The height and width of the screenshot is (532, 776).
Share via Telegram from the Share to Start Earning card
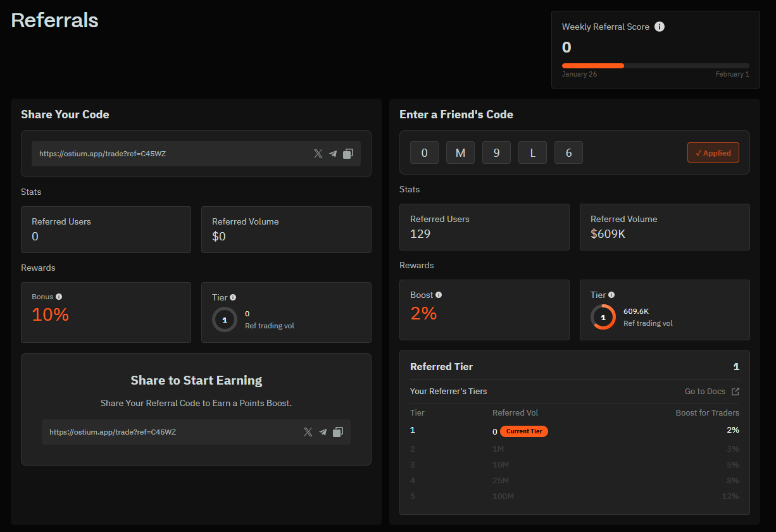click(323, 432)
